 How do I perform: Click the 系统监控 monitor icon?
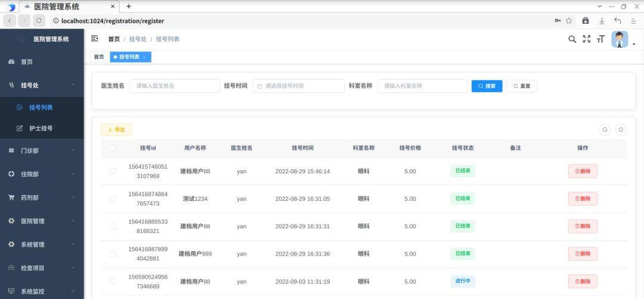(11, 291)
